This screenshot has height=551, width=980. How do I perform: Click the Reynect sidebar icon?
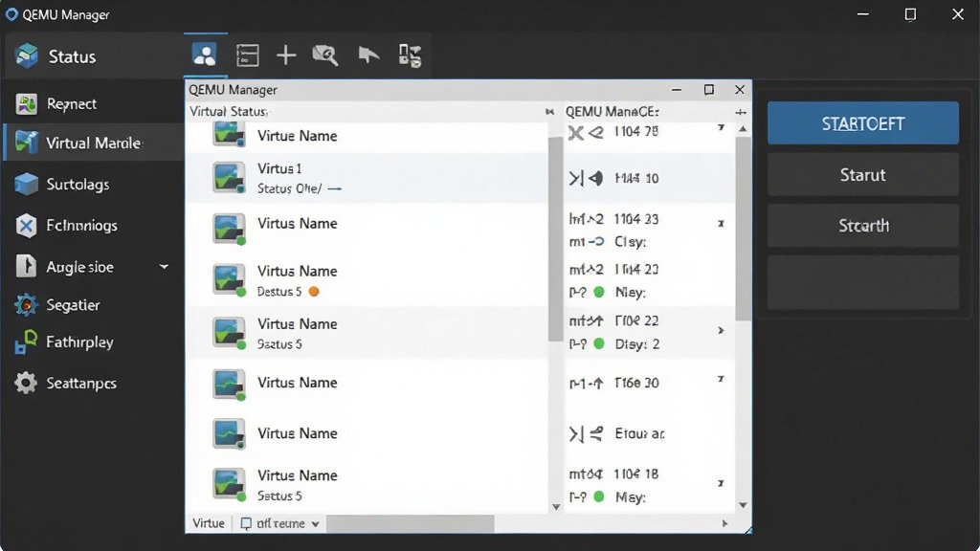(x=26, y=103)
